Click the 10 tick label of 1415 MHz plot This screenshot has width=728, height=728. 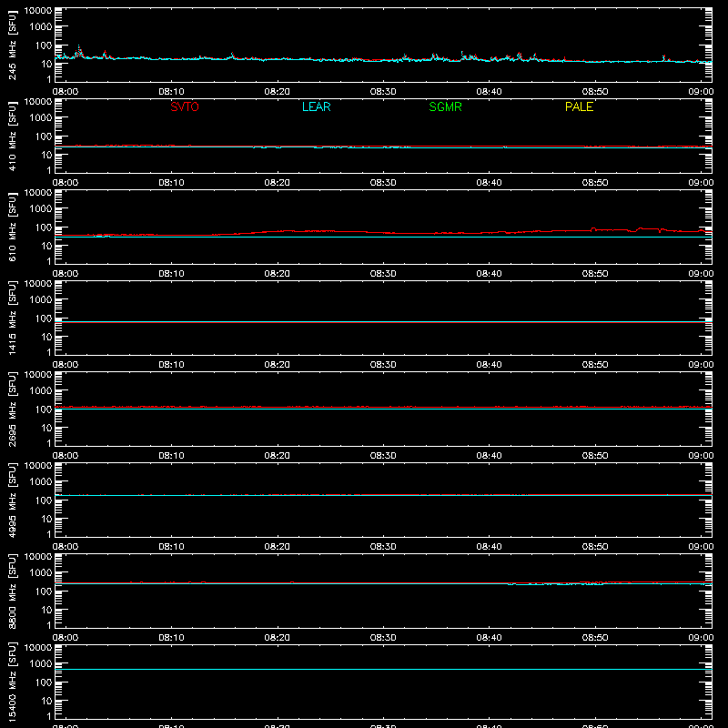(46, 337)
